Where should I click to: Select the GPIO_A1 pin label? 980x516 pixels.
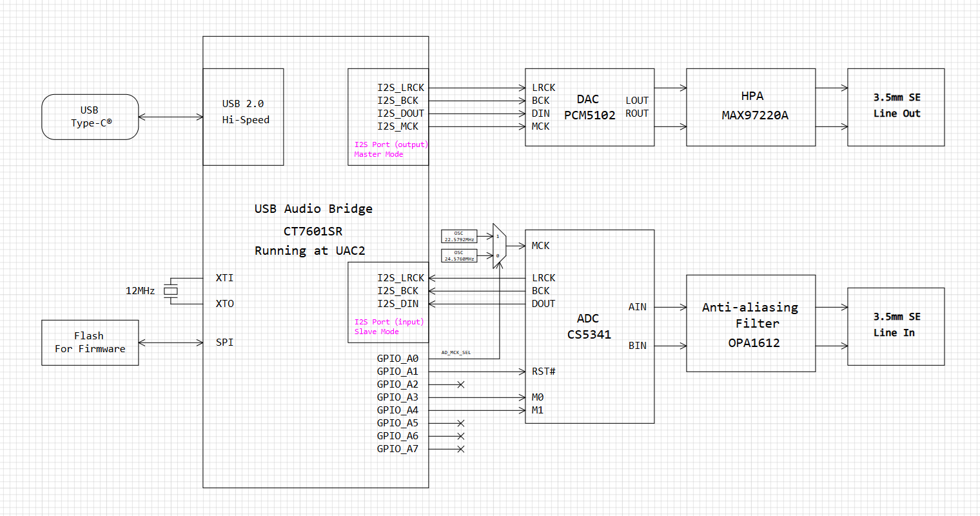tap(398, 372)
